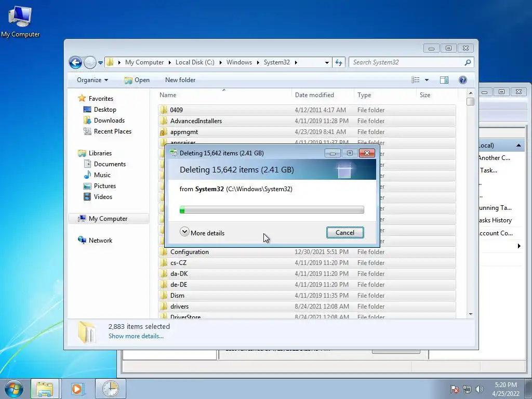Close the Deleting items dialog

point(367,153)
